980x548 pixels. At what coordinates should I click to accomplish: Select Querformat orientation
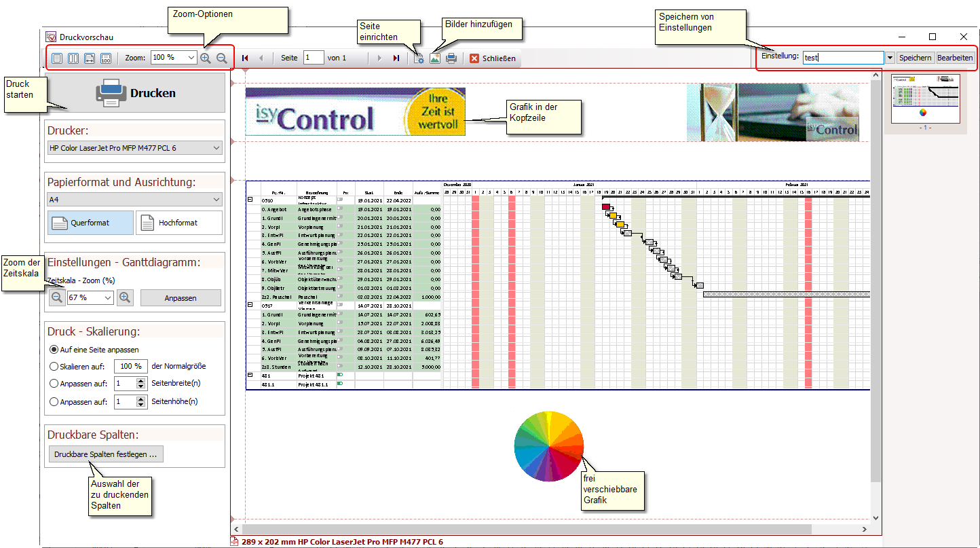(x=90, y=223)
